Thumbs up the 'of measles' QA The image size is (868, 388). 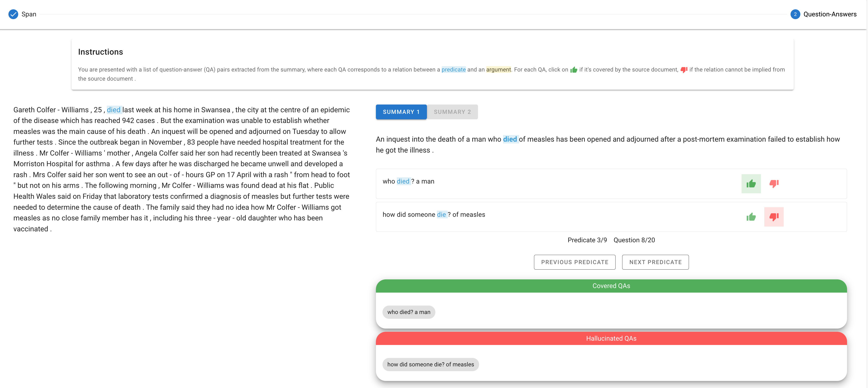tap(751, 217)
